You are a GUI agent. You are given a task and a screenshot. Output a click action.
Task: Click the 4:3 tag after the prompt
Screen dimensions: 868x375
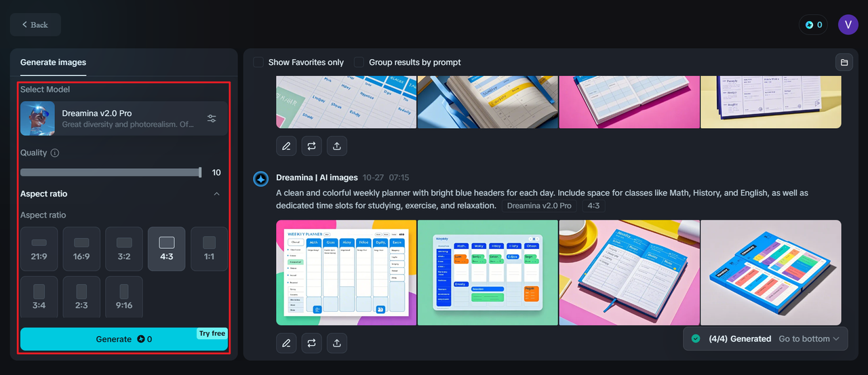pyautogui.click(x=593, y=205)
